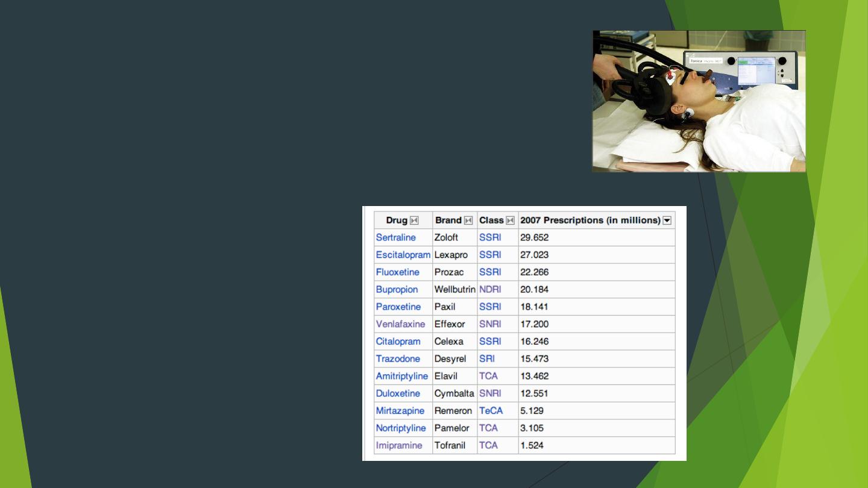Viewport: 868px width, 488px height.
Task: Open the Trazodone drug link
Action: [398, 359]
